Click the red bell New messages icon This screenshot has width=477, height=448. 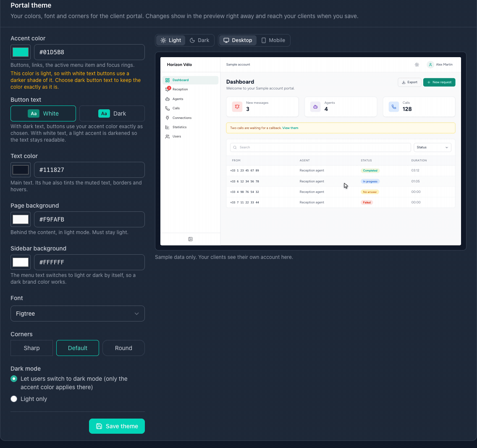tap(237, 107)
